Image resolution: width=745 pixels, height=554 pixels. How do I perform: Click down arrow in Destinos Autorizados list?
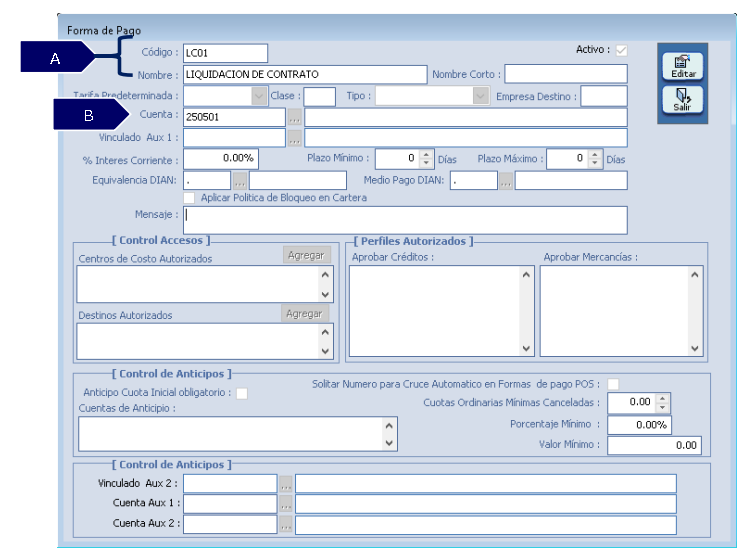pyautogui.click(x=325, y=351)
